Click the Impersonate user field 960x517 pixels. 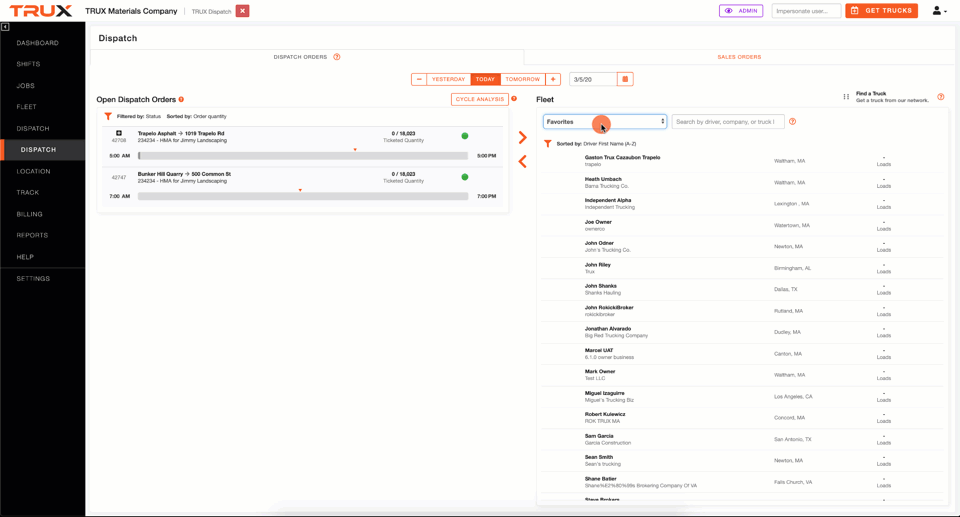806,11
